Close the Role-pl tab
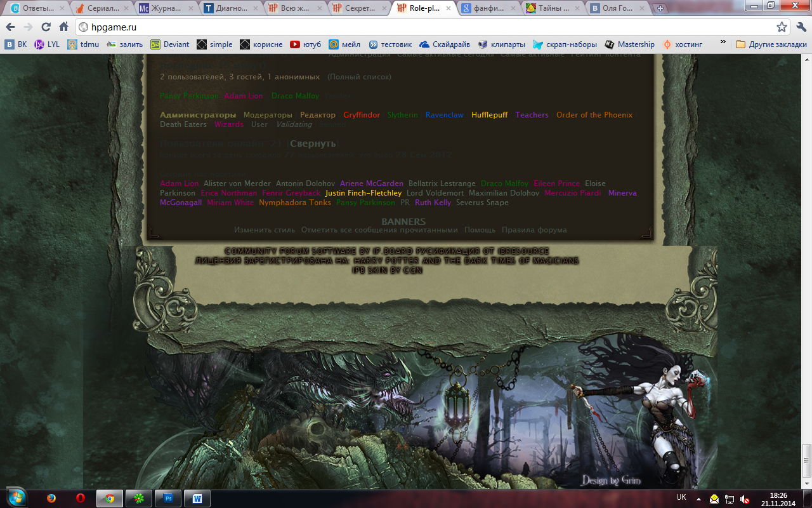Viewport: 812px width, 508px height. pos(448,9)
